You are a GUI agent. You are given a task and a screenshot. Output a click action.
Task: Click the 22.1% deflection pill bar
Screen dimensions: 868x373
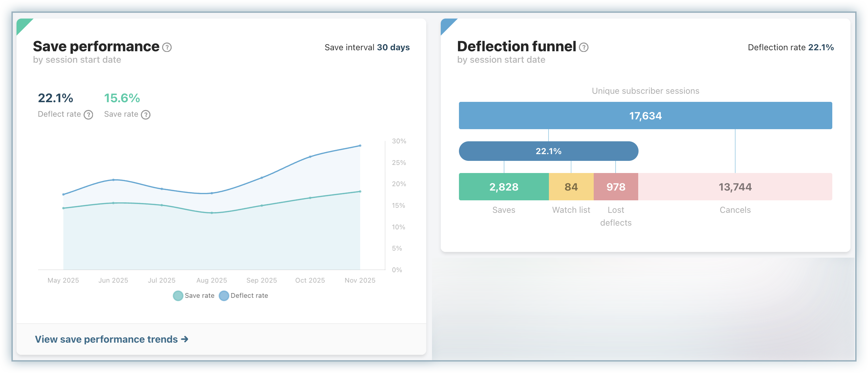pos(548,151)
